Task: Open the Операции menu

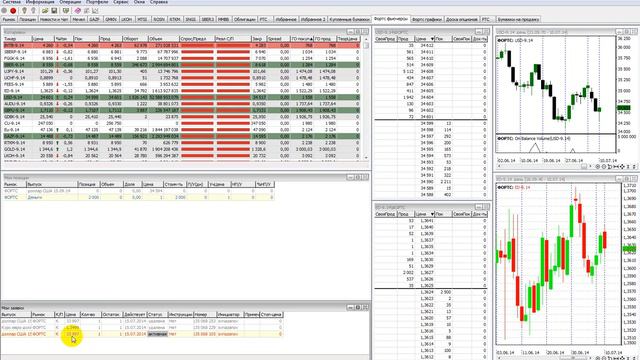Action: (70, 2)
